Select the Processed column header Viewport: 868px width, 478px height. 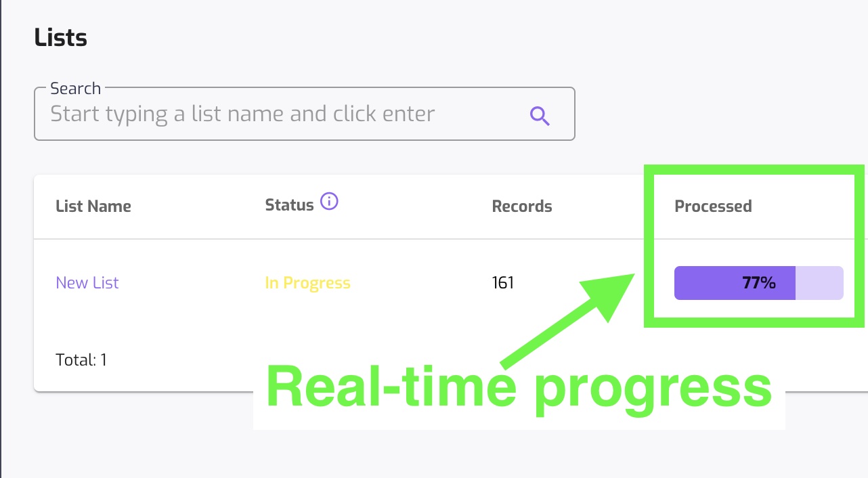coord(713,206)
